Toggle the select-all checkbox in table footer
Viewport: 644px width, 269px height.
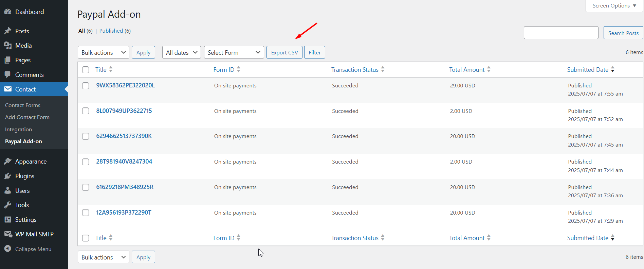point(86,238)
